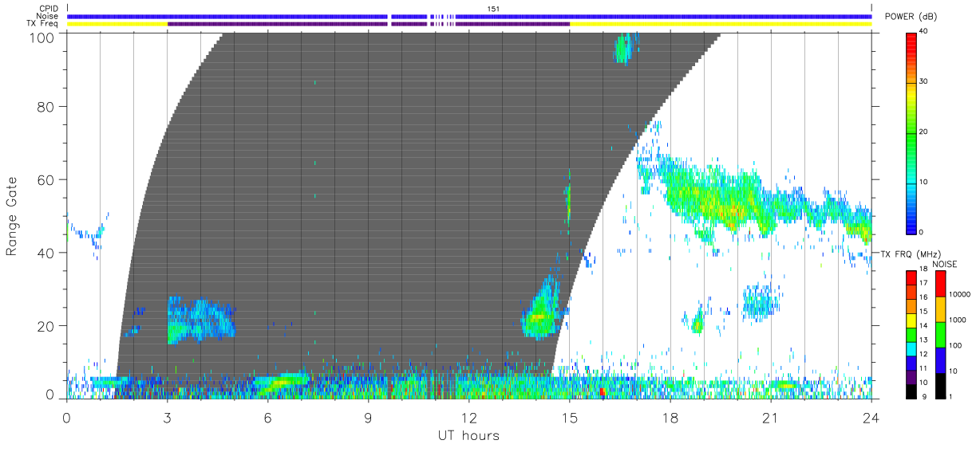Click the '100' tick label on the Range Gate axis
This screenshot has width=980, height=452.
[41, 37]
